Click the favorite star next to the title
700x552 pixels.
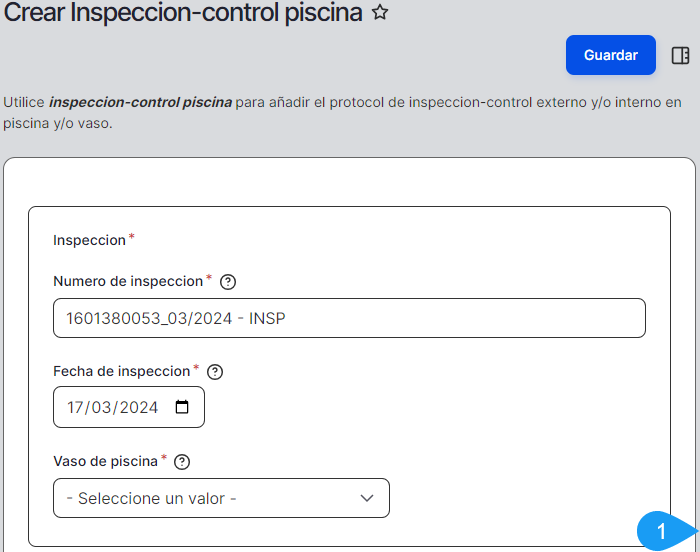coord(379,13)
